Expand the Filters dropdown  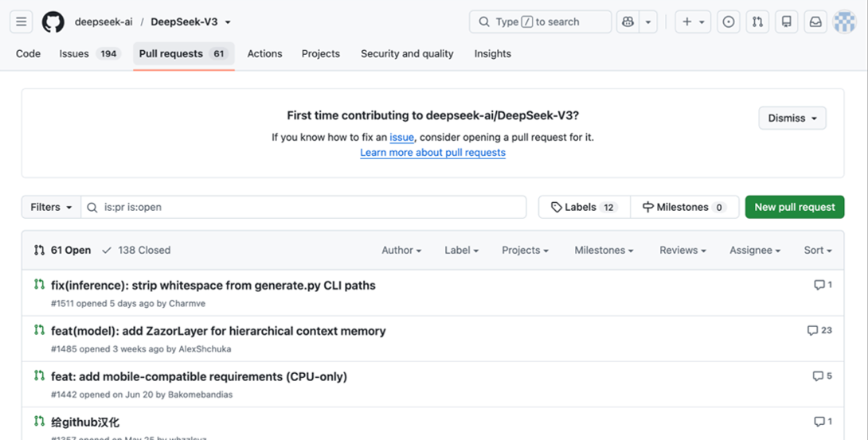point(51,208)
